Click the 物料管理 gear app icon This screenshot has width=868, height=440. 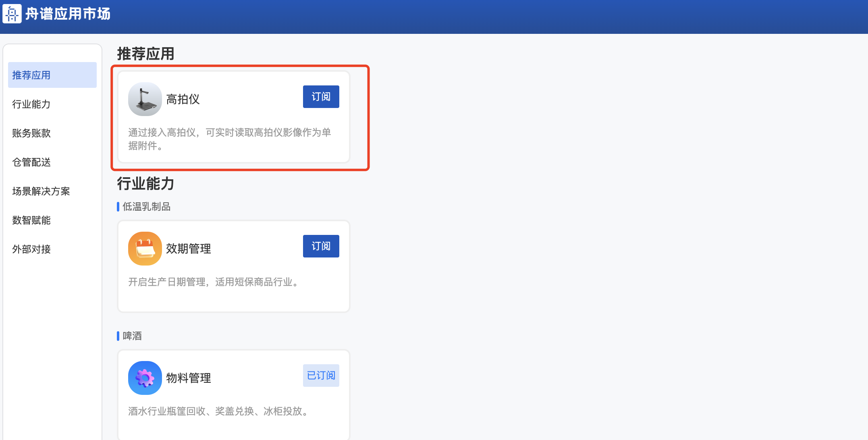(x=145, y=378)
